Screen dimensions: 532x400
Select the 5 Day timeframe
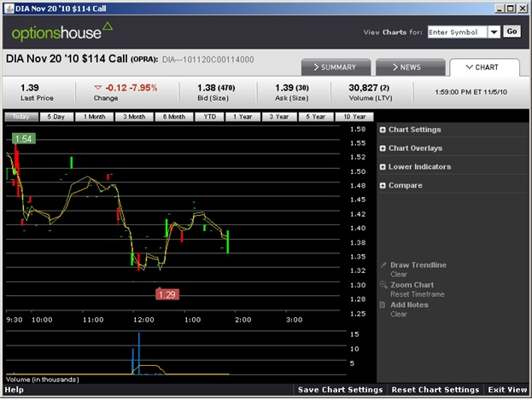coord(56,117)
